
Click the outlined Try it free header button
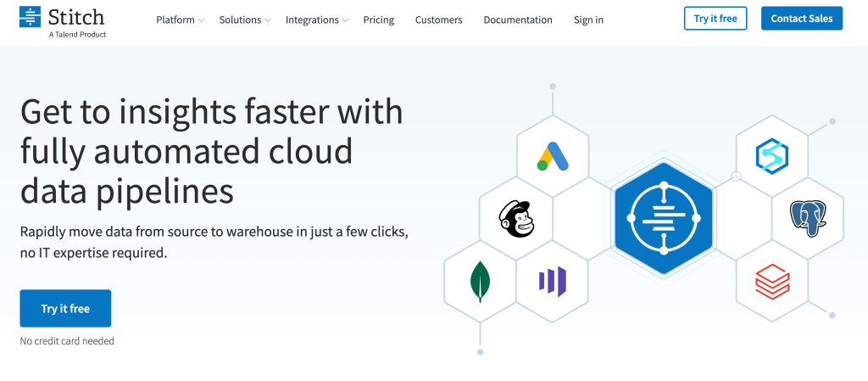pos(715,19)
